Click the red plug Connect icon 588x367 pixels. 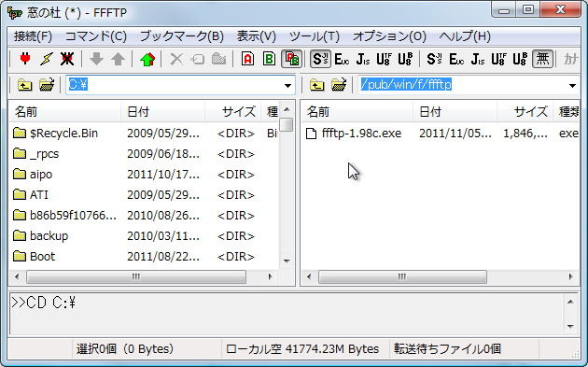coord(25,59)
